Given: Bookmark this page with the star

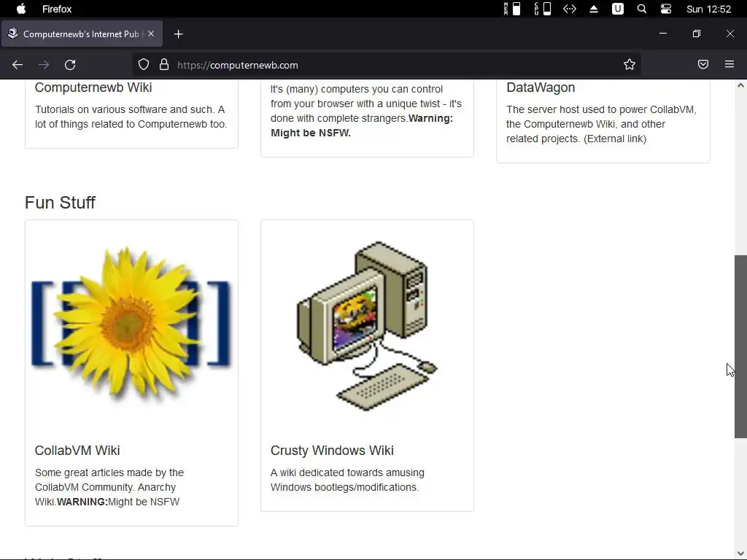Looking at the screenshot, I should tap(630, 65).
